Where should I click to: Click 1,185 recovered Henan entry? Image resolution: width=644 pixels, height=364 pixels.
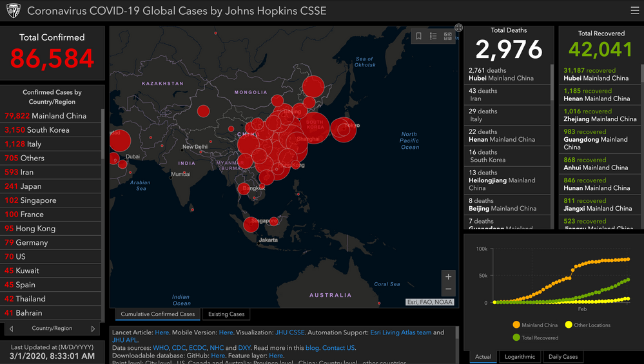[600, 95]
